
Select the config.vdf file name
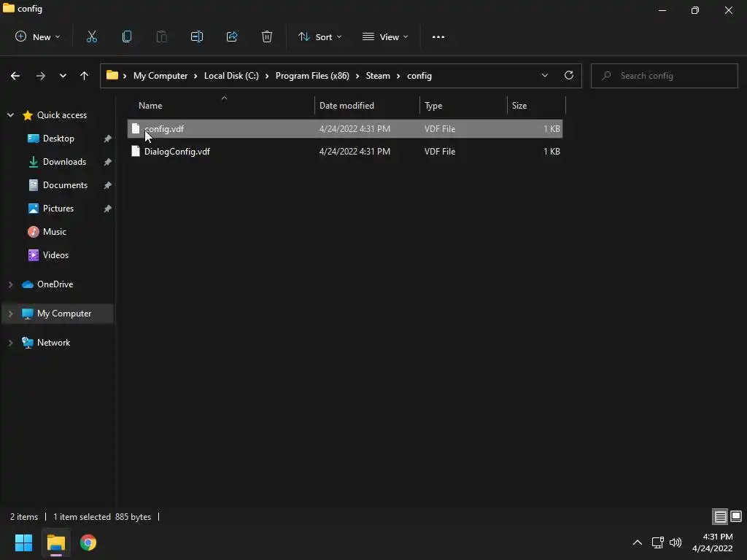(x=164, y=128)
